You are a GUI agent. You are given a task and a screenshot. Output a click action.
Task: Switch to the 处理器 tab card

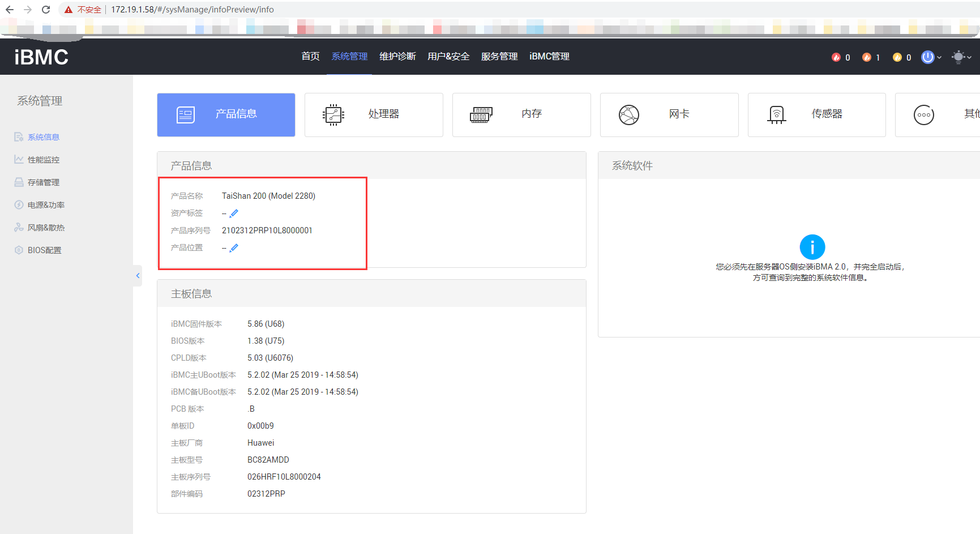pyautogui.click(x=374, y=115)
